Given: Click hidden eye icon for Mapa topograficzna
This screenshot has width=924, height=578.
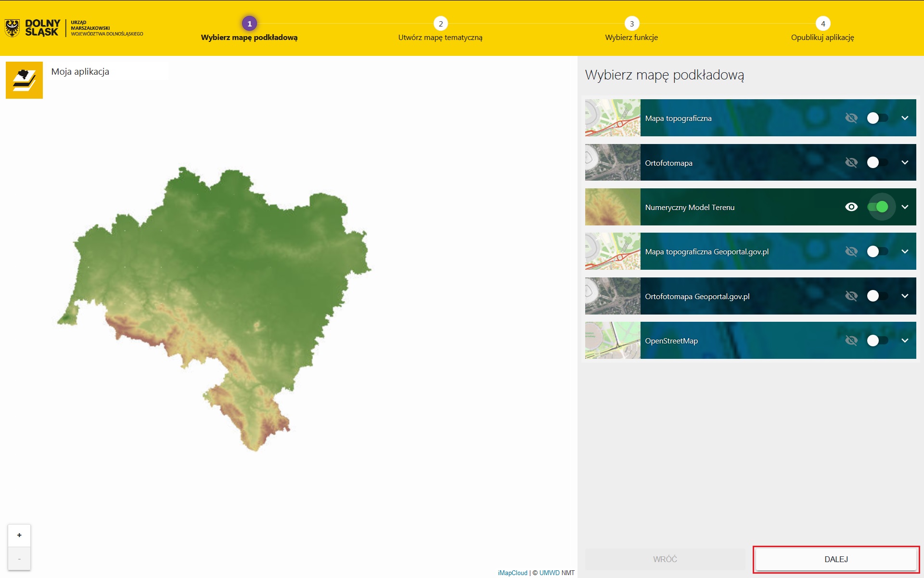Looking at the screenshot, I should coord(851,118).
